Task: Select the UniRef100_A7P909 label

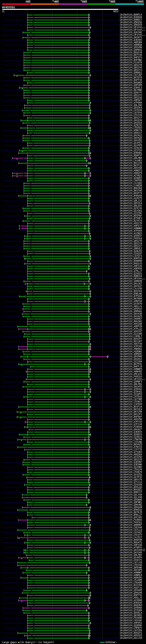Action: click(x=131, y=231)
